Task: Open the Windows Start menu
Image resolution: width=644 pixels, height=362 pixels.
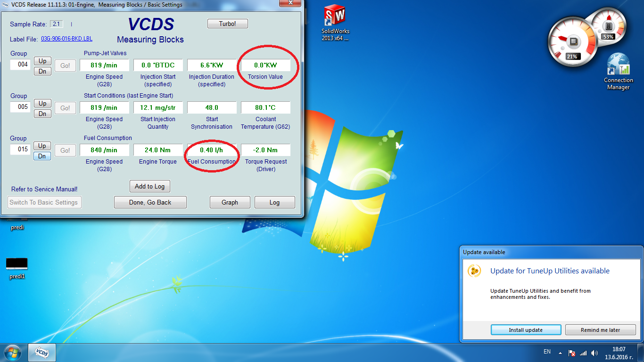Action: (x=13, y=353)
